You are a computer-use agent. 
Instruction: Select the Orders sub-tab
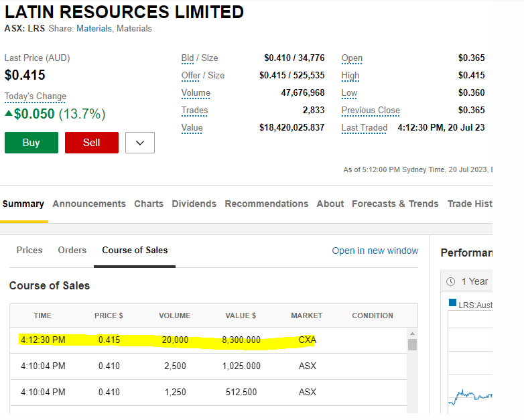coord(72,251)
